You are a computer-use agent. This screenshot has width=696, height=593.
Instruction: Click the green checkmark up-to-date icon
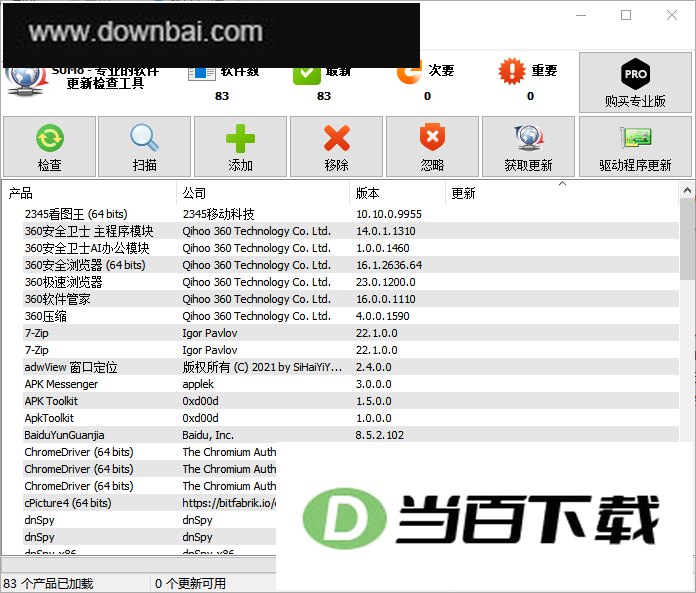coord(307,75)
